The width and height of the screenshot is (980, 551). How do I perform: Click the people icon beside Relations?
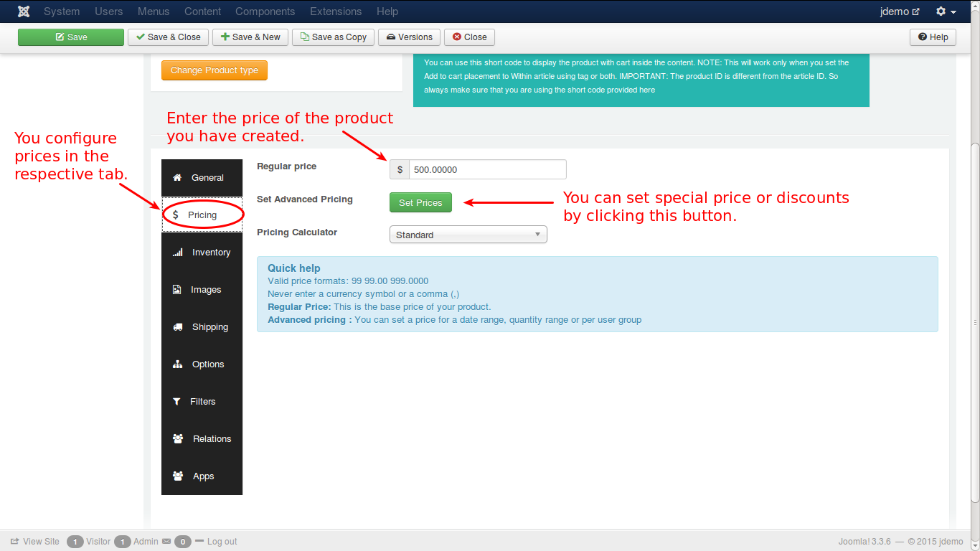tap(177, 439)
